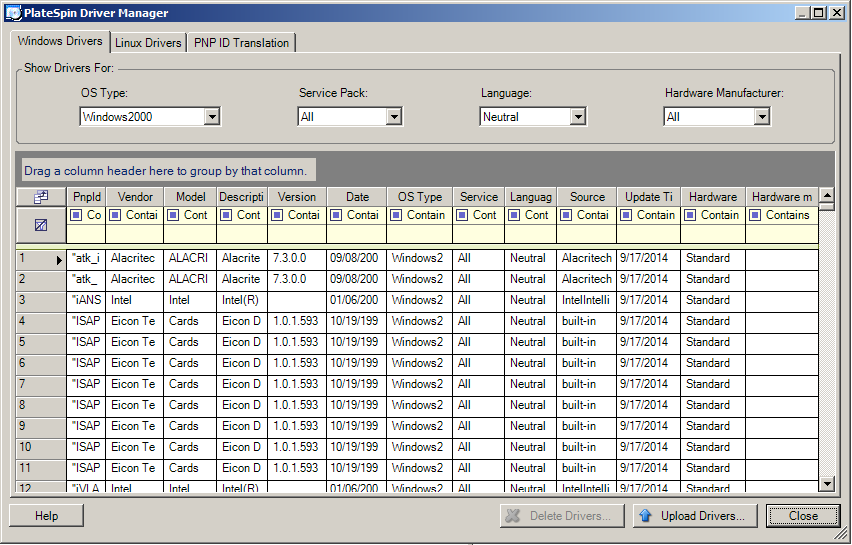Image resolution: width=852 pixels, height=545 pixels.
Task: Click the Vendor filter operator icon
Action: [116, 215]
